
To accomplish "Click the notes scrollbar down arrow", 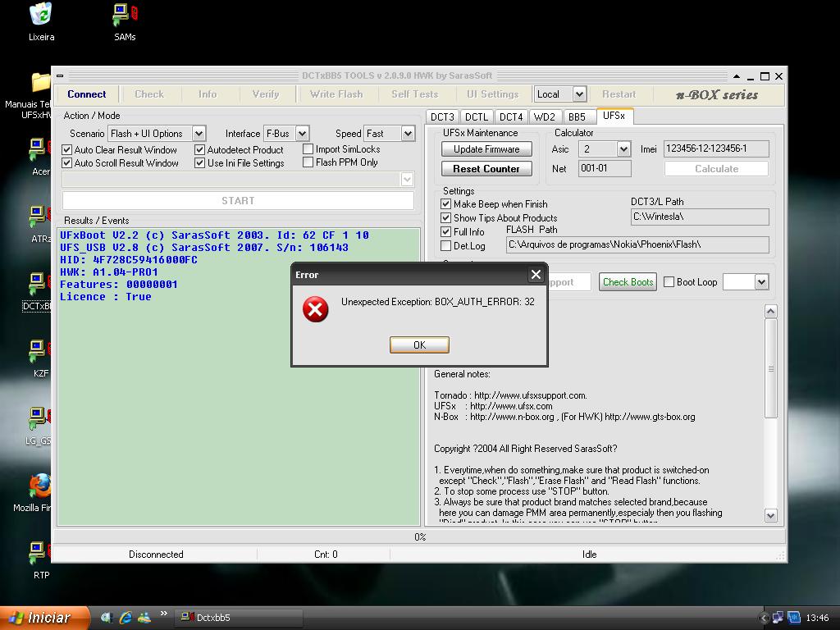I will point(771,516).
